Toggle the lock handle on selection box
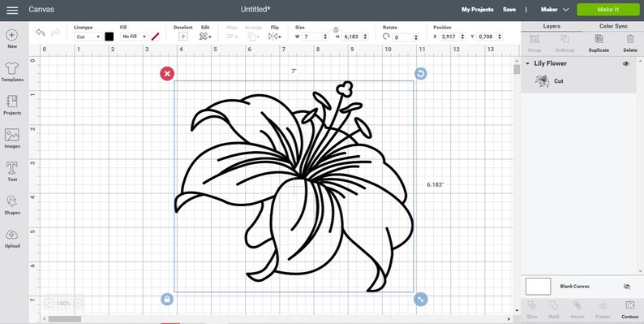 167,299
